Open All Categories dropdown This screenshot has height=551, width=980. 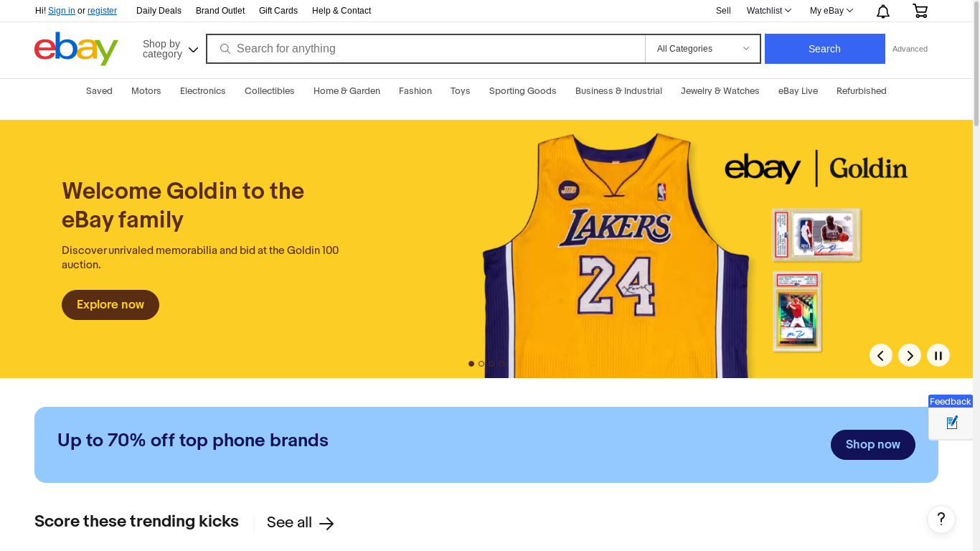coord(702,49)
